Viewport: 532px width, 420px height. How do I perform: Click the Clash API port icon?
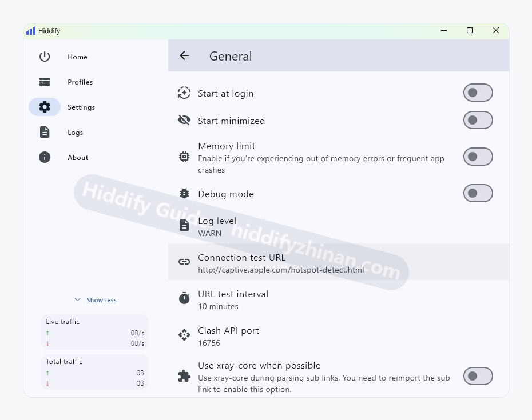(x=184, y=335)
